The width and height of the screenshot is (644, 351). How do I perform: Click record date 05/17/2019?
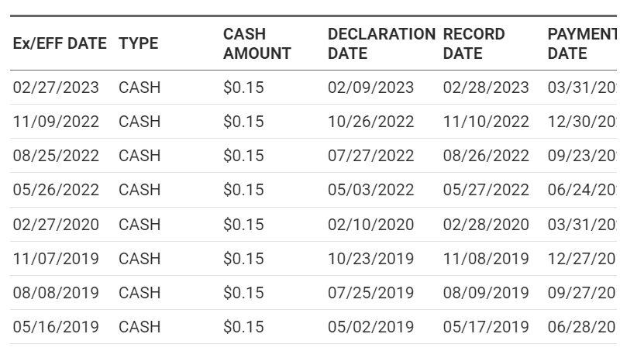pos(486,327)
